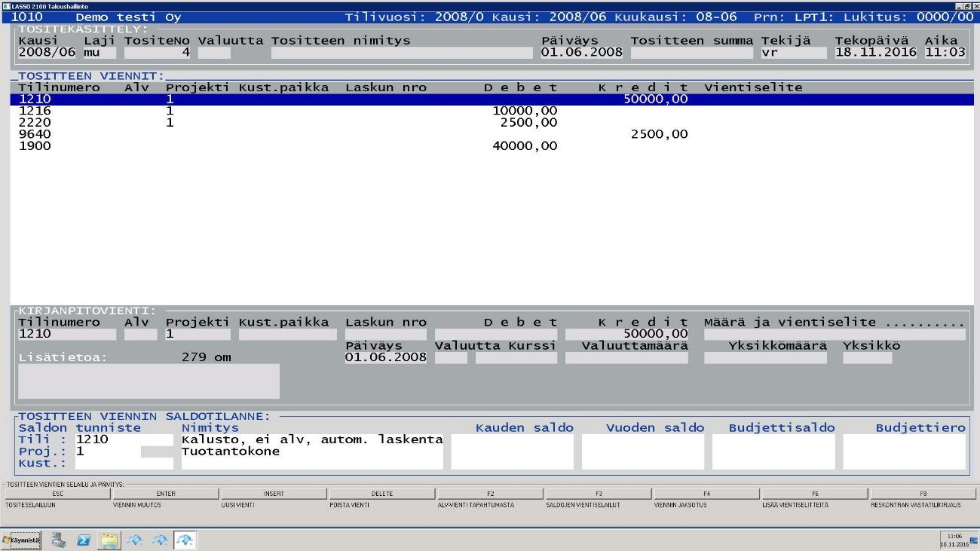Image resolution: width=980 pixels, height=551 pixels.
Task: Click the Proj. field in Saldotilanne section
Action: [108, 452]
